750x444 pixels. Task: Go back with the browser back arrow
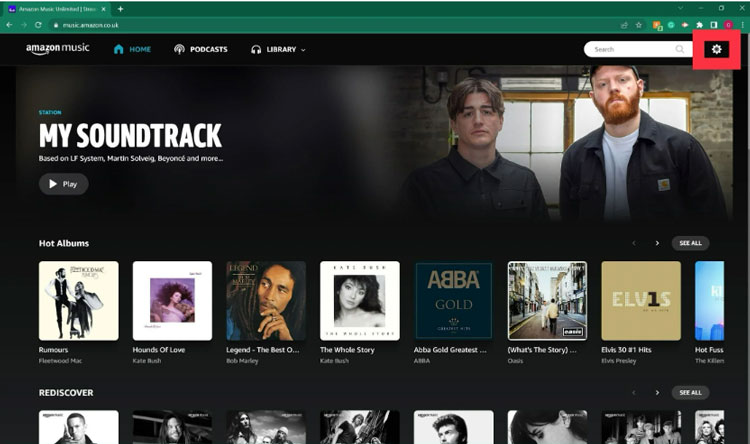point(9,25)
